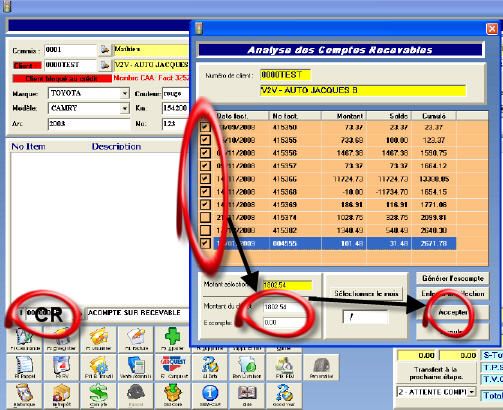Toggle the checkbox for invoice 415357

205,166
